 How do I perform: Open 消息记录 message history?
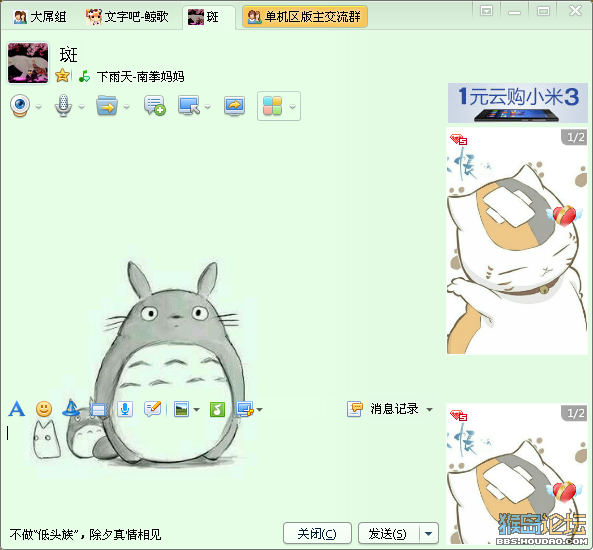pyautogui.click(x=394, y=409)
